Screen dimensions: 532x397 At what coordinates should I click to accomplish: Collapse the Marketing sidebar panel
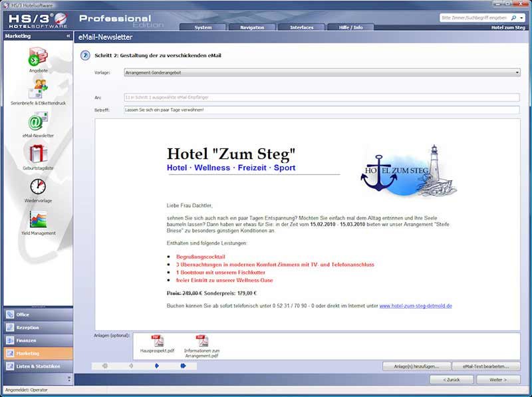(x=68, y=36)
